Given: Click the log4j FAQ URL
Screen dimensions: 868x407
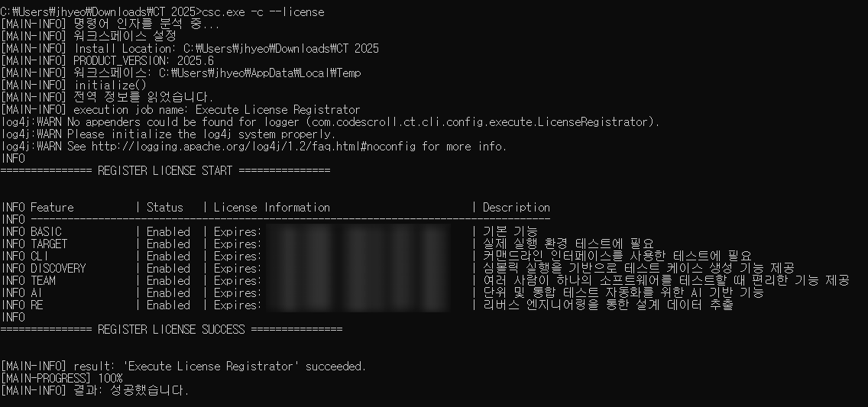Looking at the screenshot, I should point(254,147).
